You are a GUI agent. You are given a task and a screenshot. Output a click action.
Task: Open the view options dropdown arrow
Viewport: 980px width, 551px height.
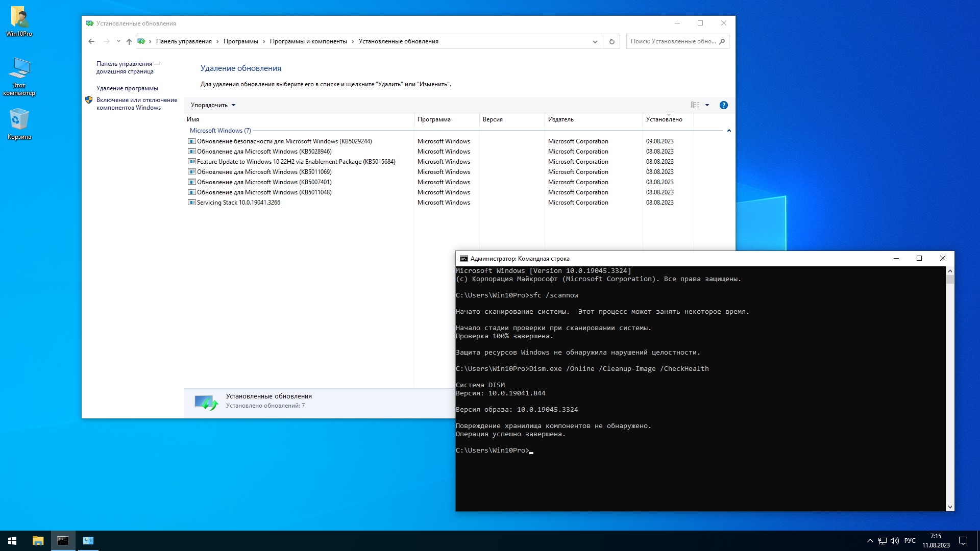(707, 105)
